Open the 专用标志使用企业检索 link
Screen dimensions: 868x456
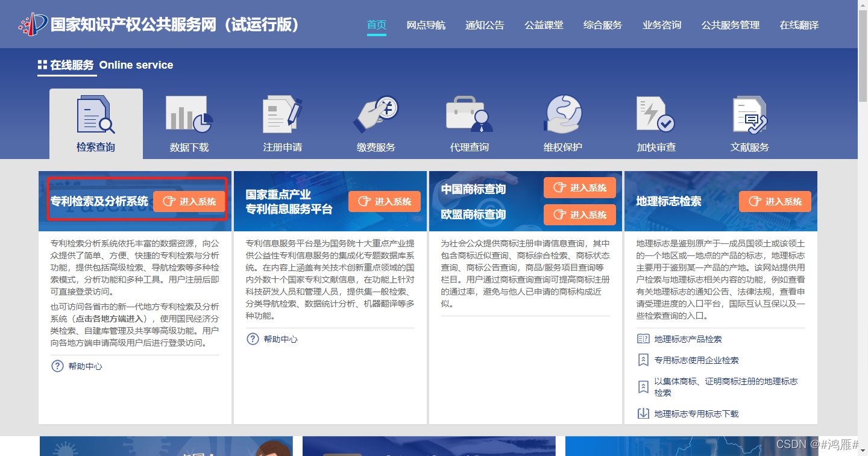click(697, 360)
